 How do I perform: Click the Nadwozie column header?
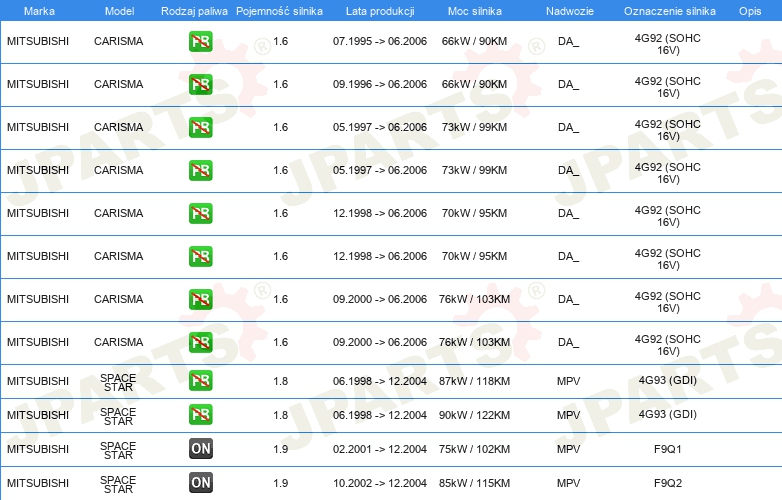click(x=570, y=11)
